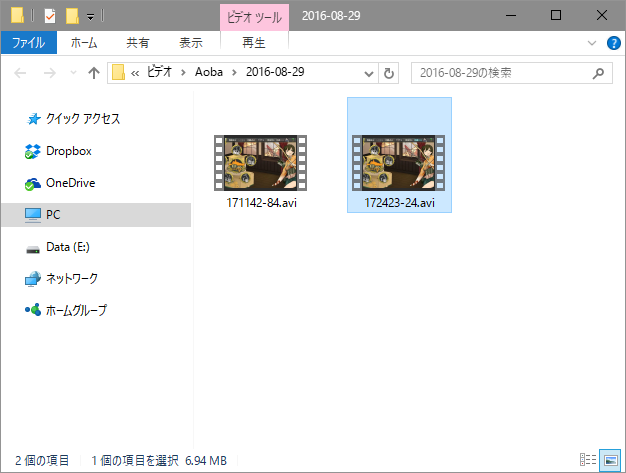Viewport: 626px width, 473px height.
Task: Minimize the 2016-08-29 Explorer window
Action: pos(511,16)
